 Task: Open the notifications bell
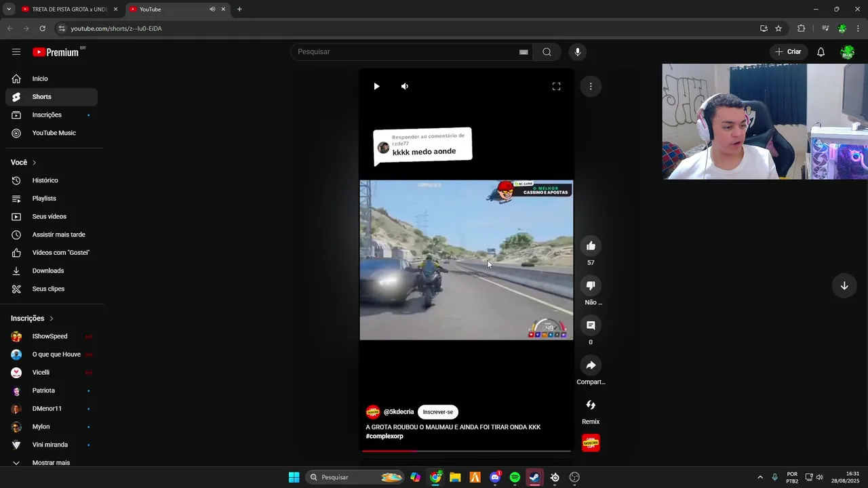821,52
